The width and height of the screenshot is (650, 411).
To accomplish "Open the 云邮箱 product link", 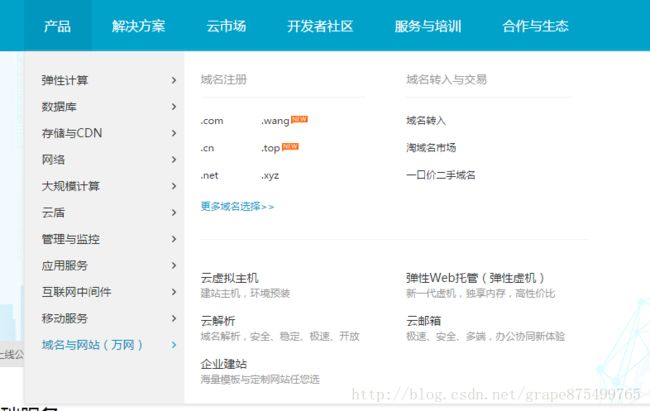I will pyautogui.click(x=424, y=321).
